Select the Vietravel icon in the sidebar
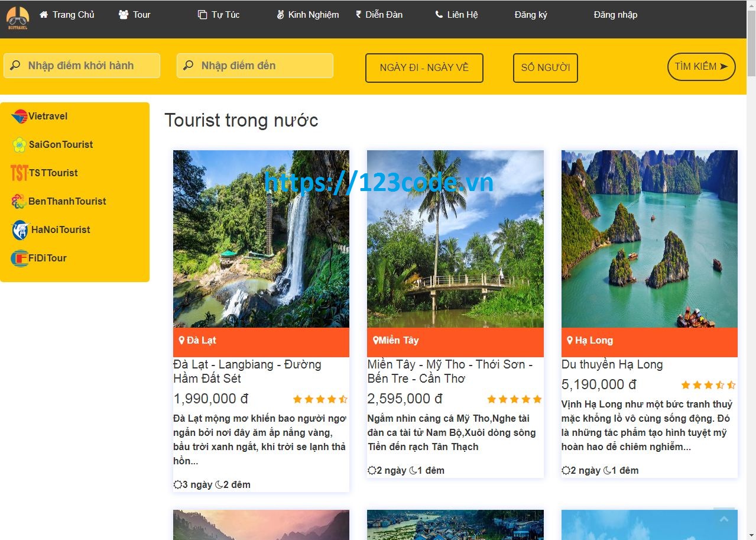The width and height of the screenshot is (756, 540). (18, 115)
